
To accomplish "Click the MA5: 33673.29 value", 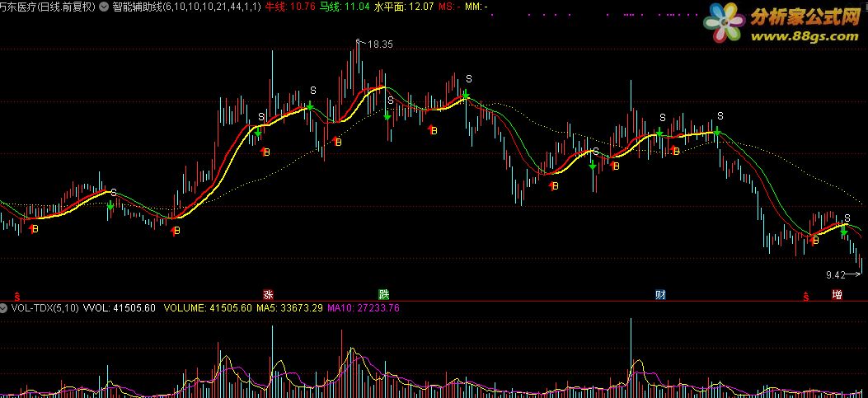I will 289,308.
